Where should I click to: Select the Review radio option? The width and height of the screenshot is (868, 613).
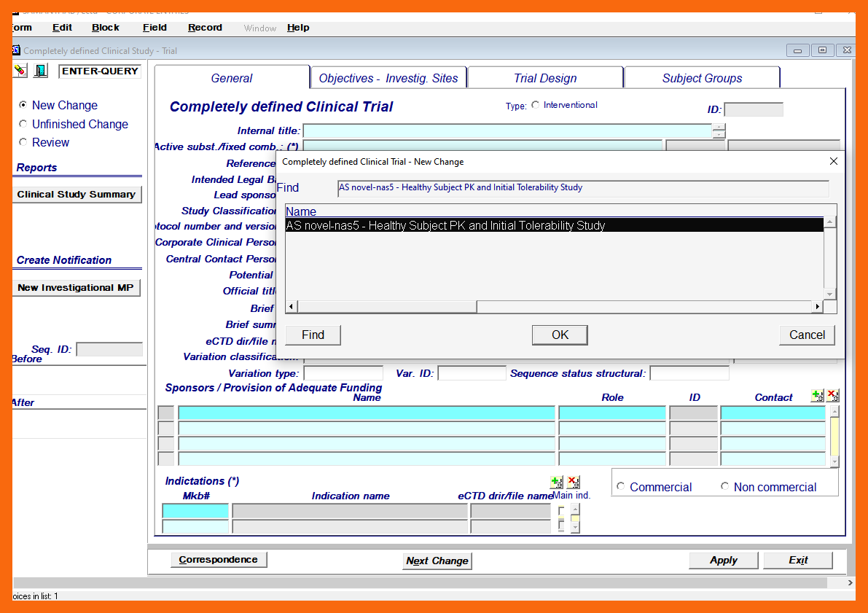tap(23, 142)
